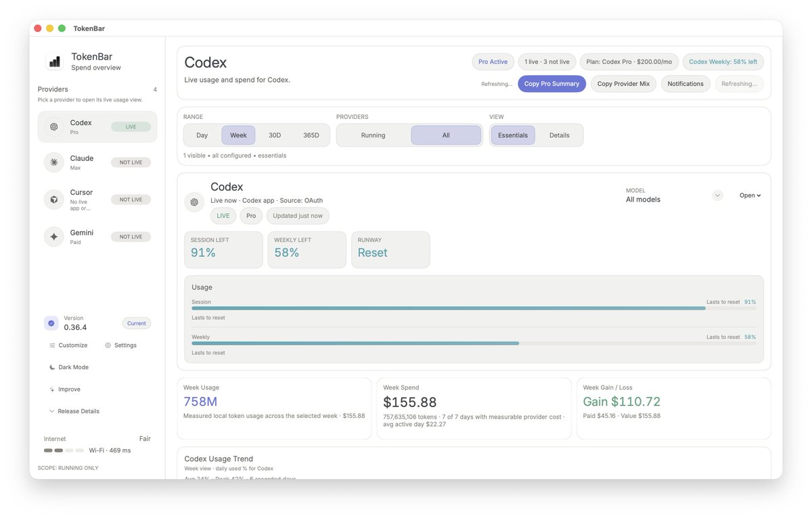This screenshot has height=518, width=812.
Task: Click the Settings gear icon
Action: [108, 346]
